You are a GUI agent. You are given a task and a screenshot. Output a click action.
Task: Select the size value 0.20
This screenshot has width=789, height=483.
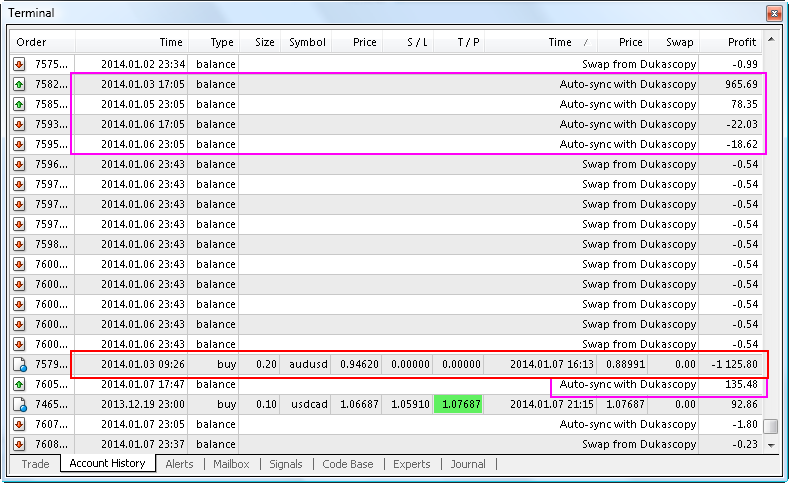(x=266, y=364)
